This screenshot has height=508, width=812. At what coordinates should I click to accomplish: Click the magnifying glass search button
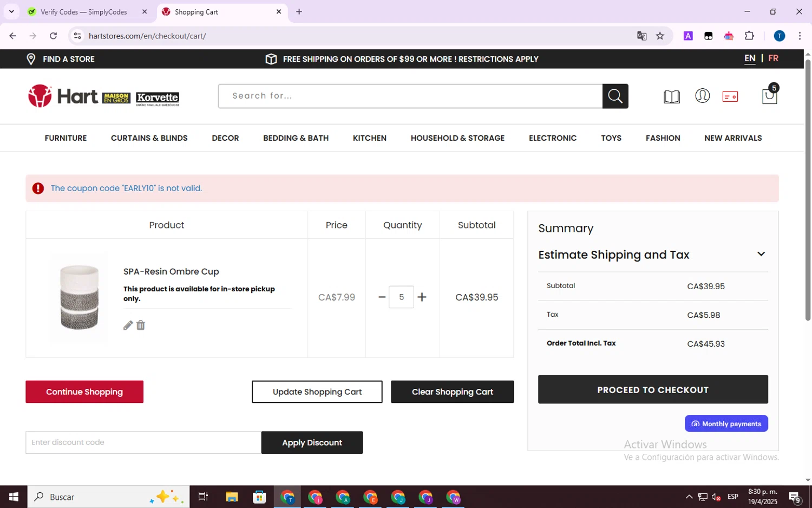615,96
